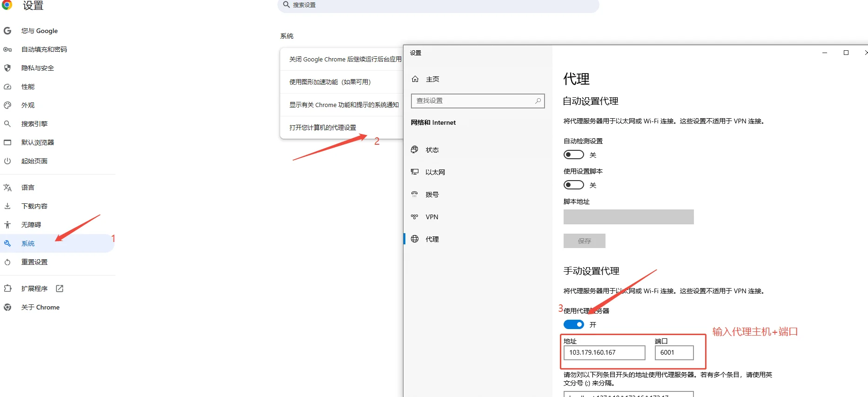Toggle the 使用设置脚本 switch
Image resolution: width=868 pixels, height=397 pixels.
[x=573, y=185]
